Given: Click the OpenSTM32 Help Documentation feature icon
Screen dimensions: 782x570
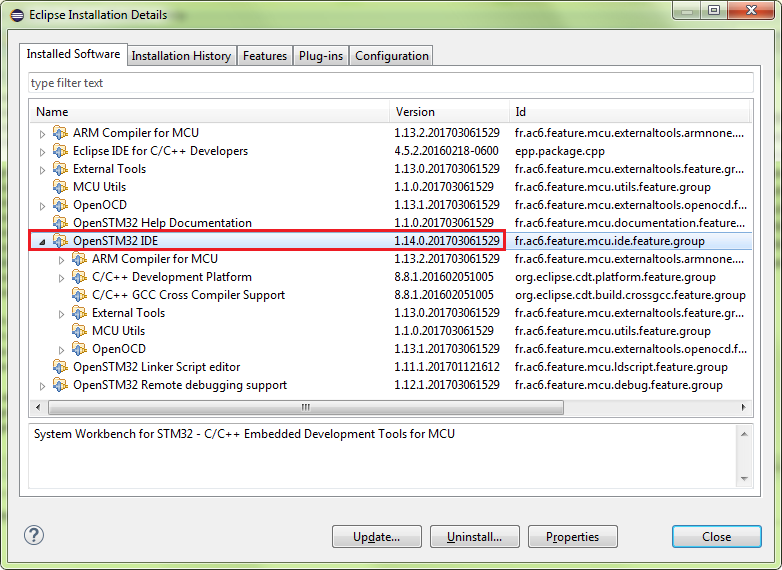Looking at the screenshot, I should coord(61,223).
